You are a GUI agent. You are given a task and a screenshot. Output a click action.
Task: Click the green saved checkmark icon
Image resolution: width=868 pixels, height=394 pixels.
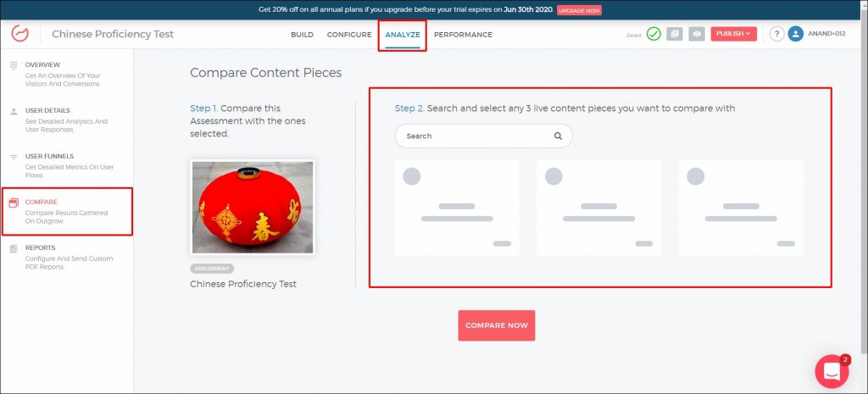654,34
